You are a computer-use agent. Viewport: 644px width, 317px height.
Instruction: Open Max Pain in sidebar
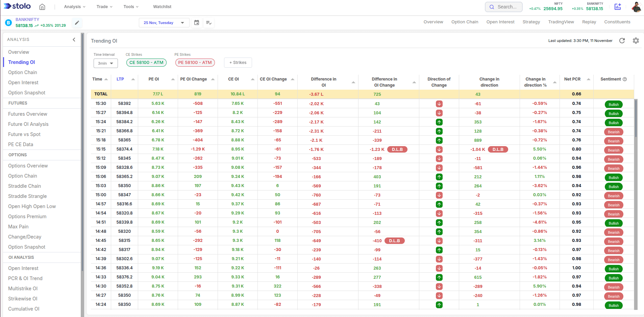tap(18, 227)
